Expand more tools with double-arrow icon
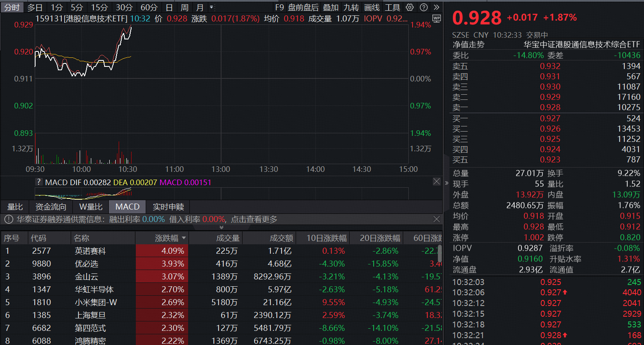 click(x=436, y=7)
